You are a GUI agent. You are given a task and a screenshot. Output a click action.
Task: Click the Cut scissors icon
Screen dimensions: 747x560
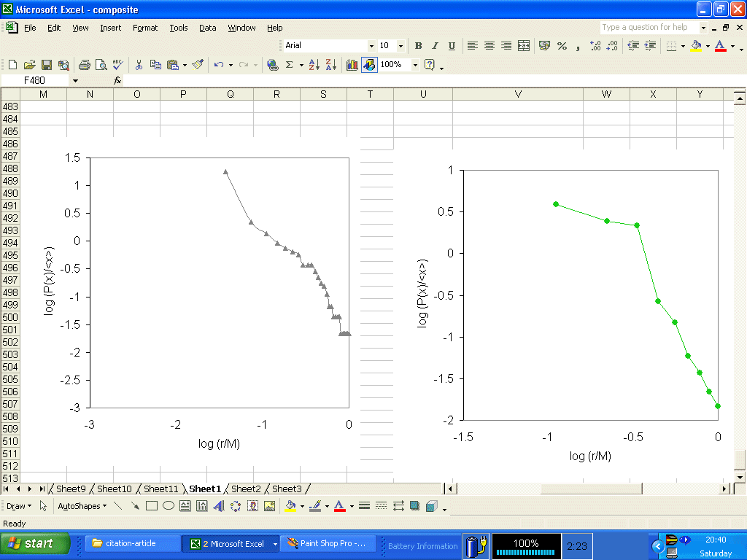139,65
